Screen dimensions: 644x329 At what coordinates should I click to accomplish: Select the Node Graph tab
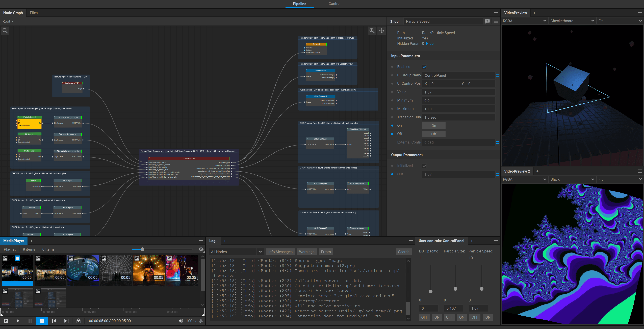click(x=13, y=13)
